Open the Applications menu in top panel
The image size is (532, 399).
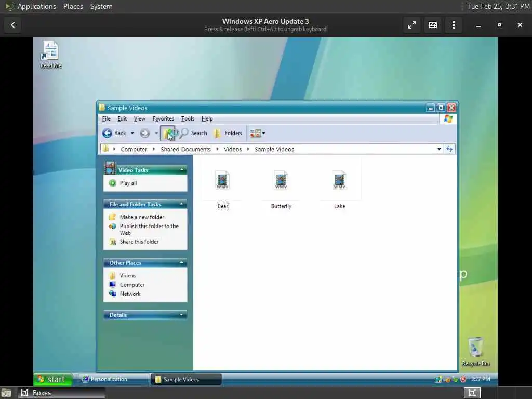pos(37,6)
